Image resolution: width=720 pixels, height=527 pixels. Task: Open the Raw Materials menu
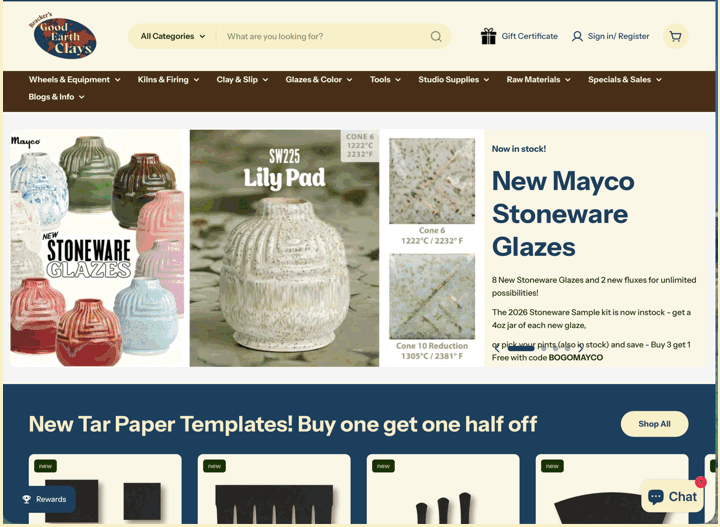coord(538,79)
